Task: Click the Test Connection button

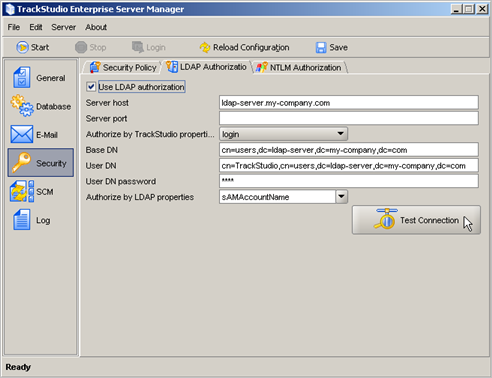Action: tap(416, 220)
